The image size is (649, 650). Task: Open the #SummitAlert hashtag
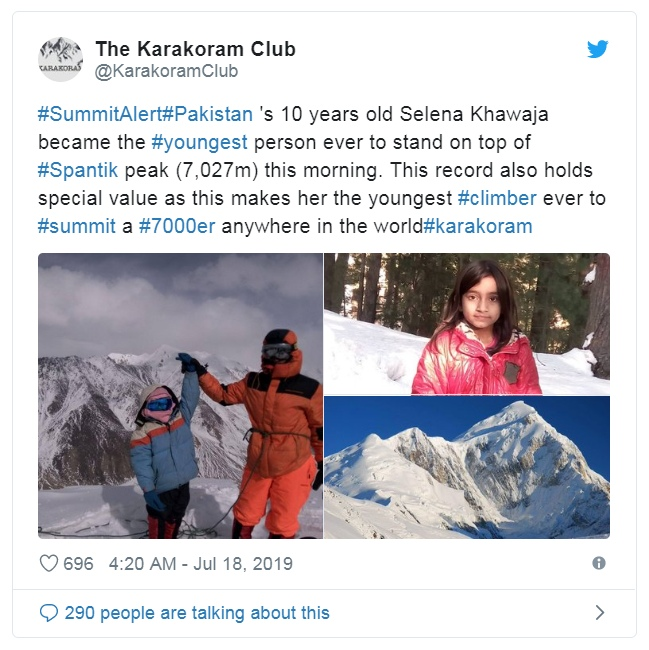pyautogui.click(x=98, y=114)
